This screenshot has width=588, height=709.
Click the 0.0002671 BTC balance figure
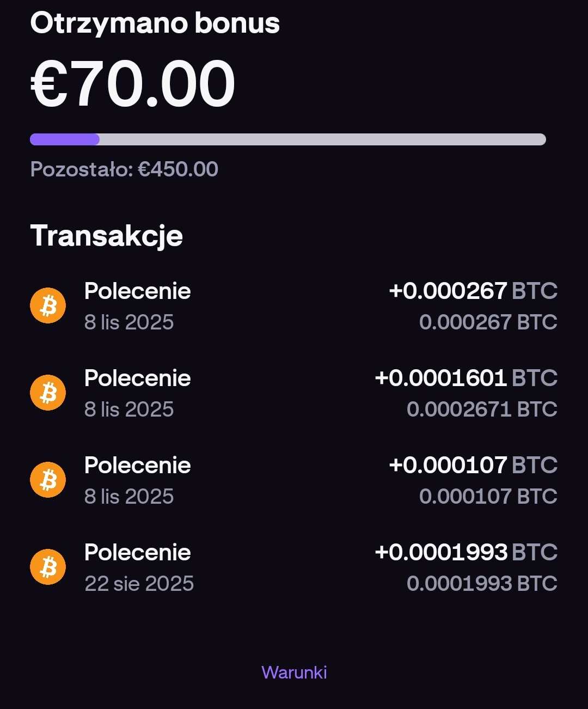point(482,409)
